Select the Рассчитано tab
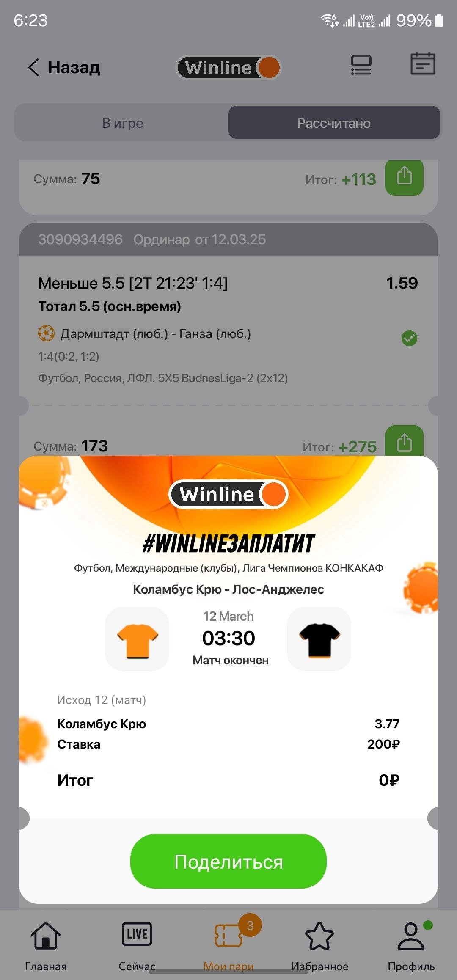The width and height of the screenshot is (457, 980). (x=334, y=123)
